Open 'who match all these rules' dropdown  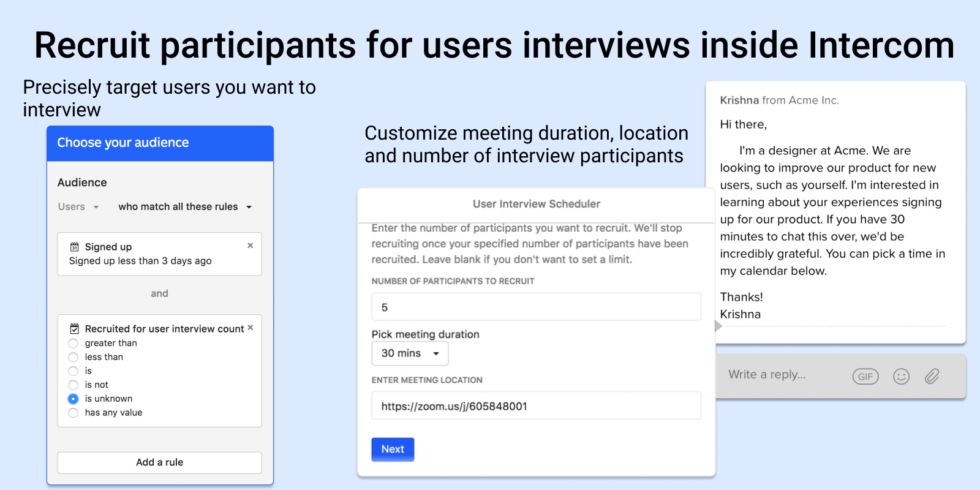(x=185, y=207)
